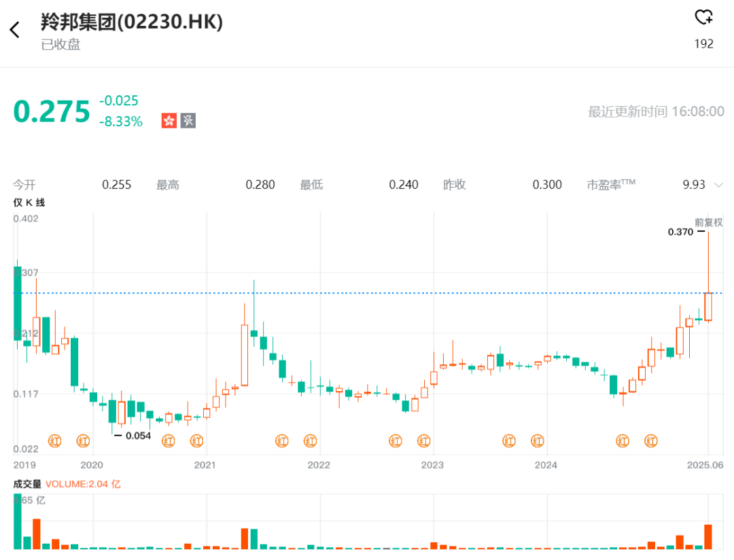Tap the price change -0.025

point(119,101)
